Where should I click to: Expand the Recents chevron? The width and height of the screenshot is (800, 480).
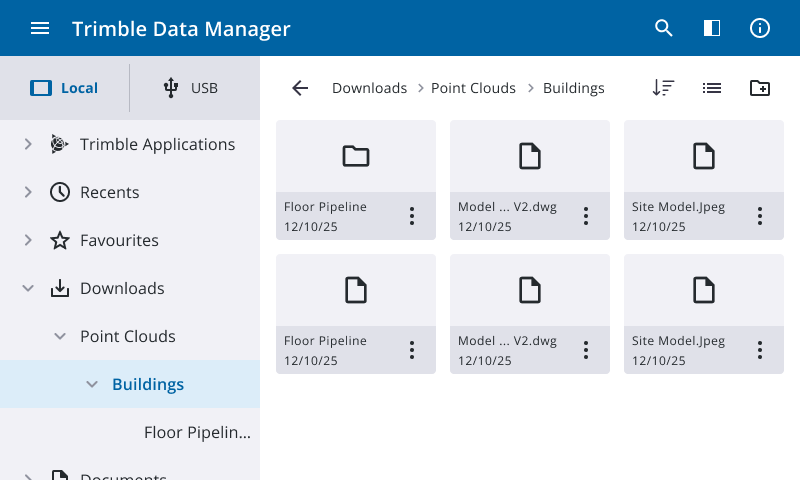point(28,192)
